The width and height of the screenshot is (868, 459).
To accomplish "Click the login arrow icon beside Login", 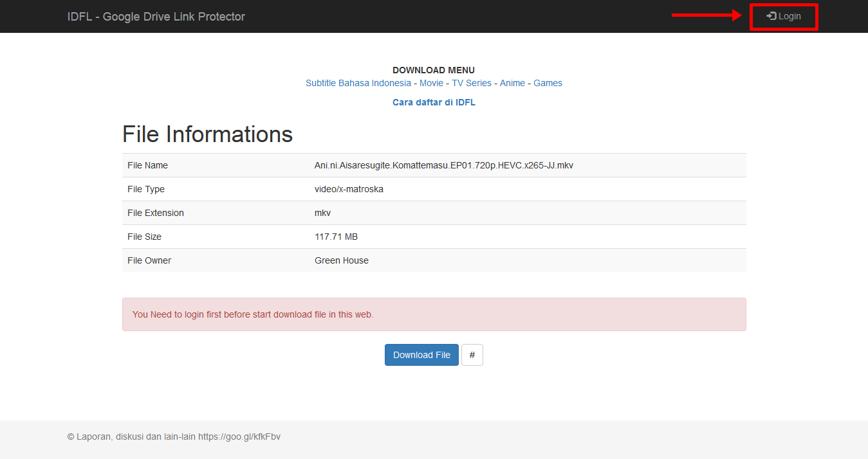I will tap(771, 16).
